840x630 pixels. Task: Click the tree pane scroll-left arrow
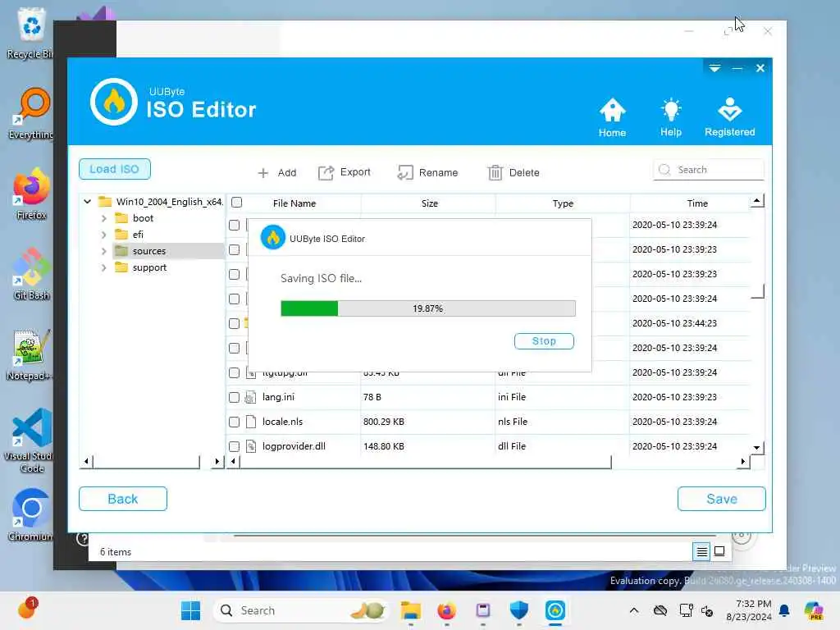(86, 461)
